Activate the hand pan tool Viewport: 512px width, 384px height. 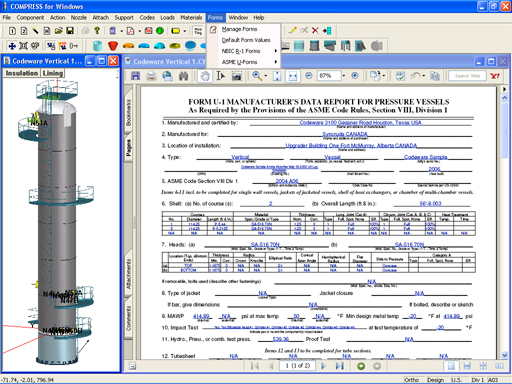(x=204, y=76)
